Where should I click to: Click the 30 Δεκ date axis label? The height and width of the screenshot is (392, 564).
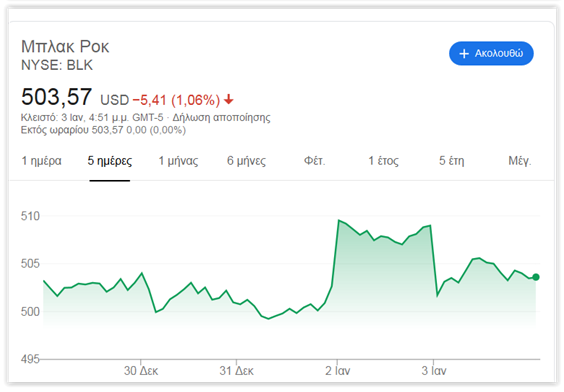point(141,371)
